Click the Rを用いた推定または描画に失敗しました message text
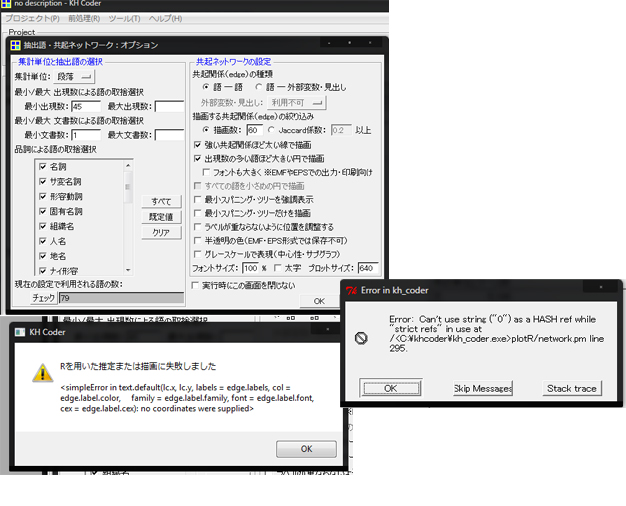This screenshot has height=506, width=626. 138,366
